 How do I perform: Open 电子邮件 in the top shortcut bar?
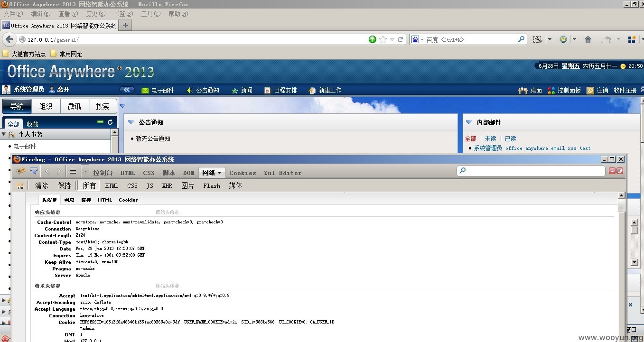pos(158,90)
